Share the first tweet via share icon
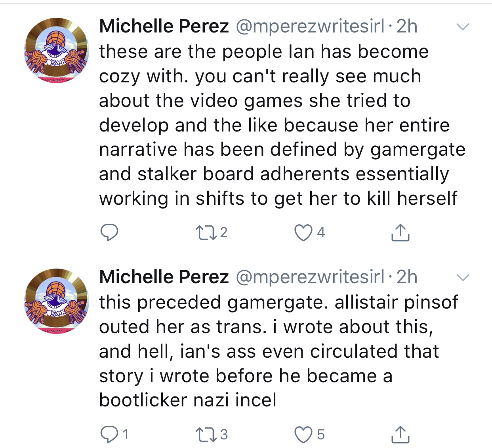The height and width of the screenshot is (448, 492). pyautogui.click(x=400, y=233)
